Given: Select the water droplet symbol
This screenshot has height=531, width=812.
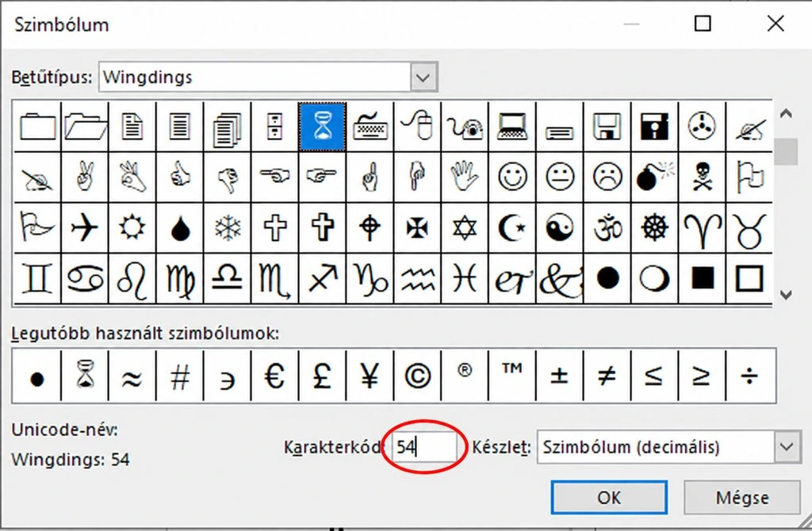Looking at the screenshot, I should pos(180,227).
